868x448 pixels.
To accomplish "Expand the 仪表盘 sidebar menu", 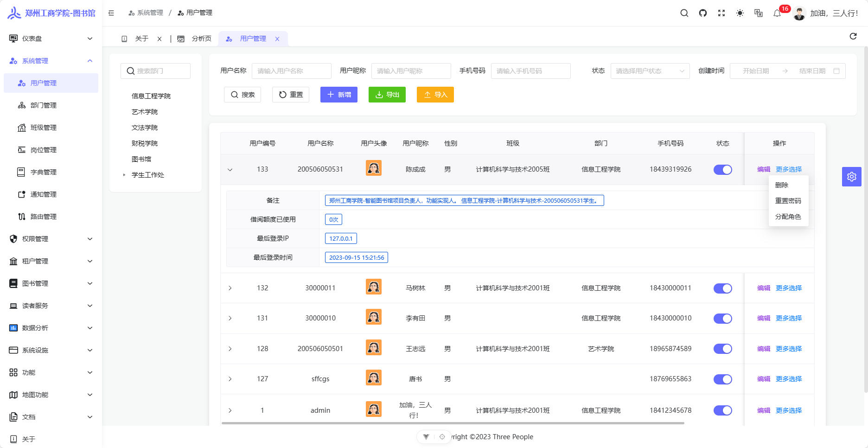I will (51, 38).
